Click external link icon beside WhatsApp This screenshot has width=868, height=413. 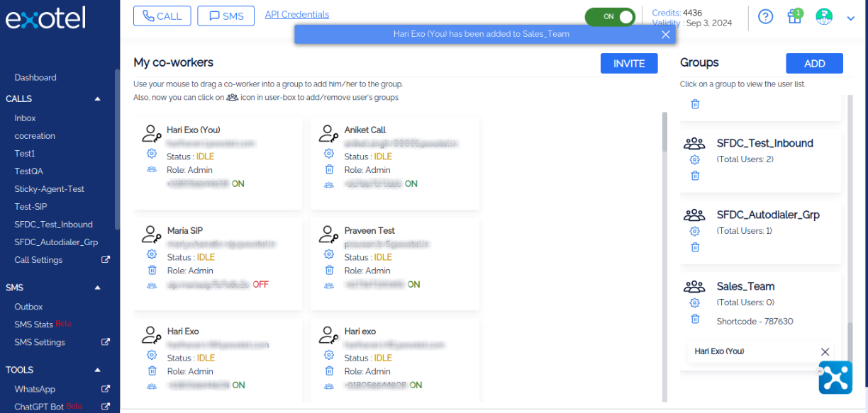(106, 389)
